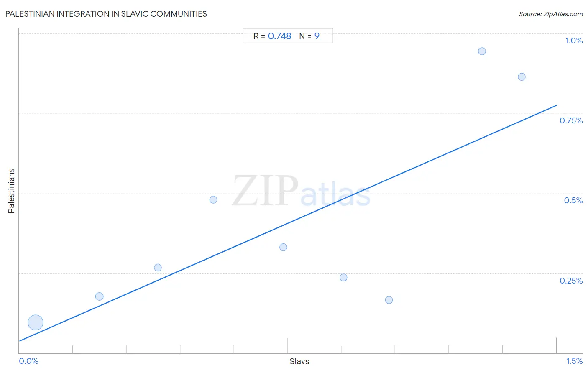The width and height of the screenshot is (588, 373).
Task: Click the 0.0% x-axis start label
Action: point(29,361)
